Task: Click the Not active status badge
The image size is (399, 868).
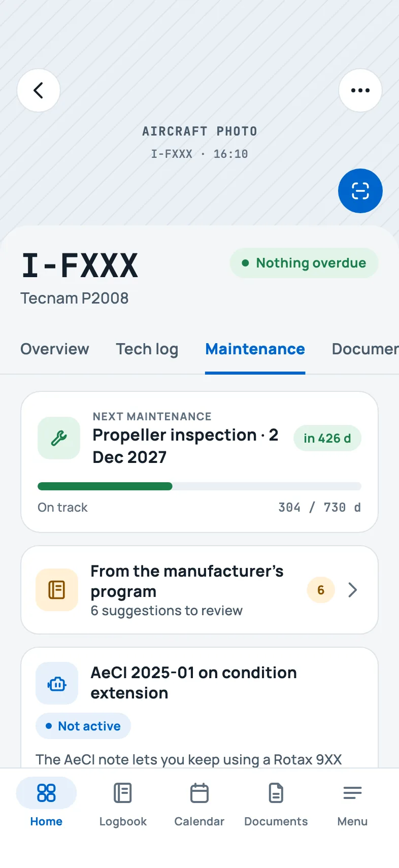Action: pos(83,726)
